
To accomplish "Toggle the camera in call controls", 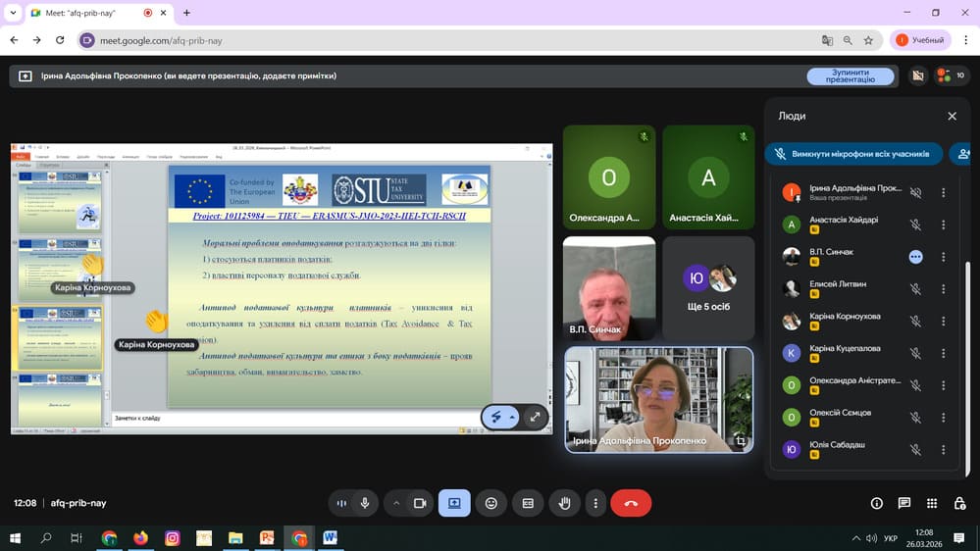I will [420, 503].
